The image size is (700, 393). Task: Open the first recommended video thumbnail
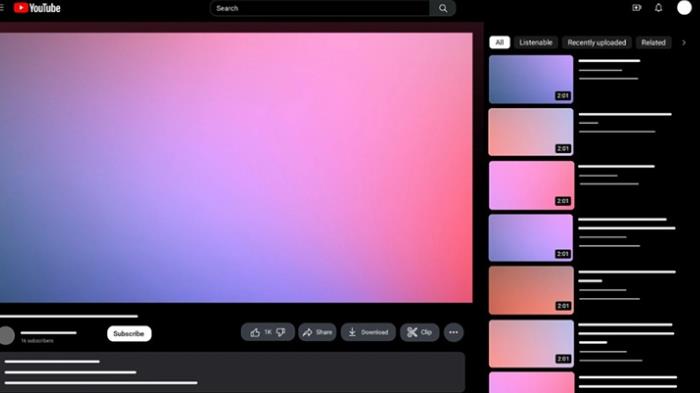(531, 79)
